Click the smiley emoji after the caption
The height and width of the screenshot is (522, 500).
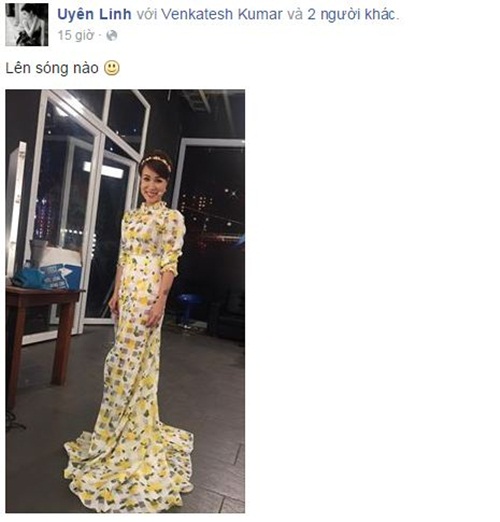point(112,68)
